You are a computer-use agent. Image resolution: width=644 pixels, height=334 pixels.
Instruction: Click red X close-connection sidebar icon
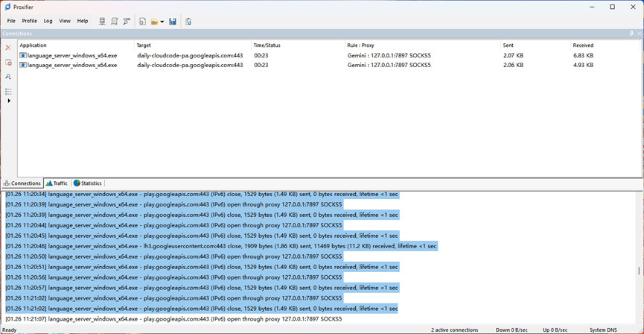8,48
